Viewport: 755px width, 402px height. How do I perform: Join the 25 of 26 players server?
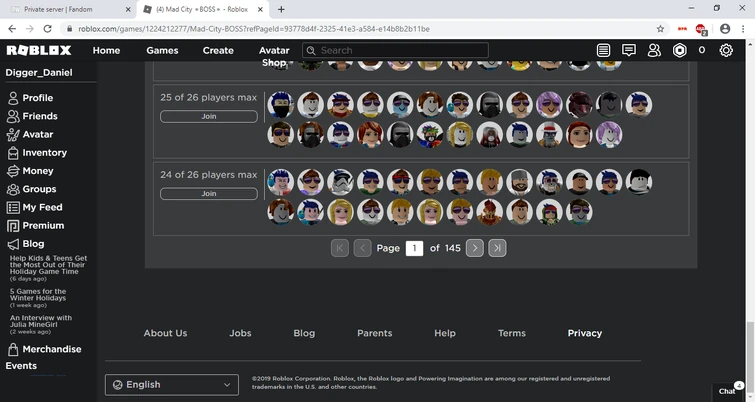(209, 117)
